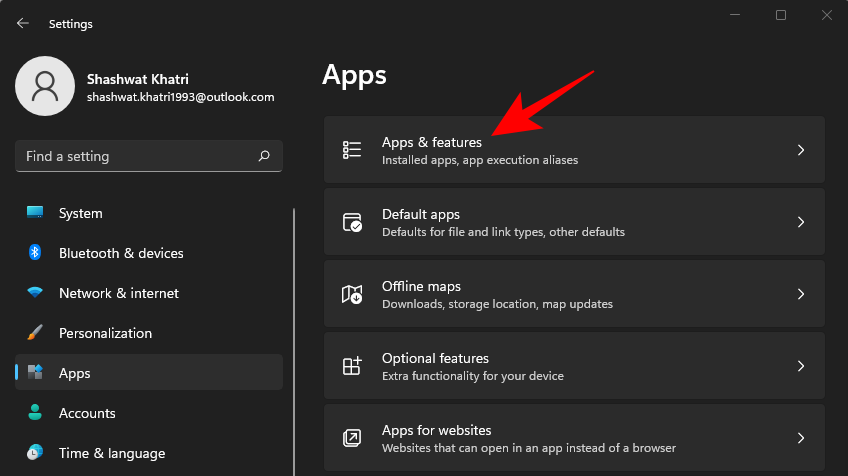The width and height of the screenshot is (848, 476).
Task: Expand Apps & features chevron
Action: coord(801,150)
